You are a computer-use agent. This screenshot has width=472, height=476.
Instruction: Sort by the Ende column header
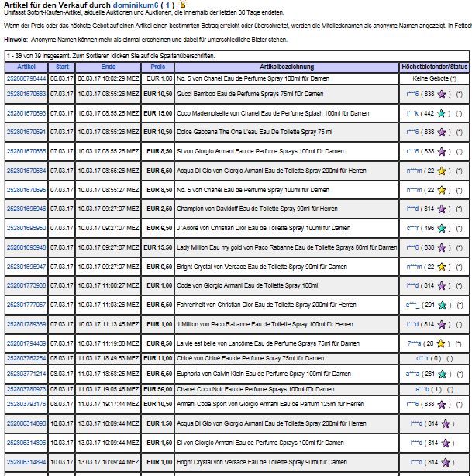pos(109,67)
